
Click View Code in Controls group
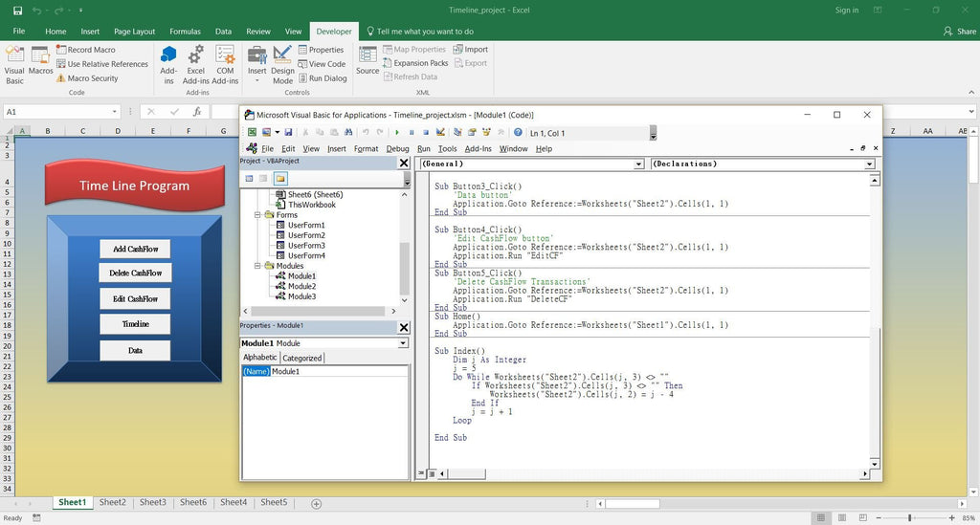pyautogui.click(x=322, y=64)
